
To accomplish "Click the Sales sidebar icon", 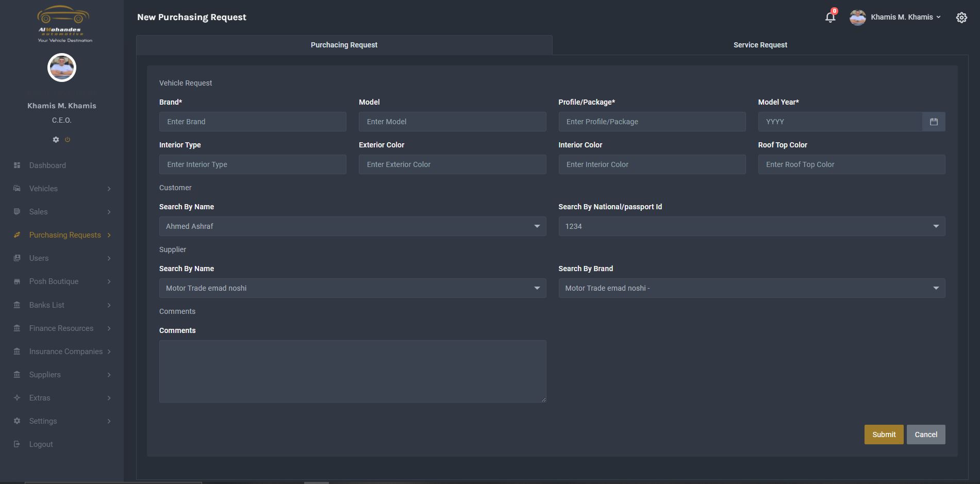I will [x=17, y=212].
